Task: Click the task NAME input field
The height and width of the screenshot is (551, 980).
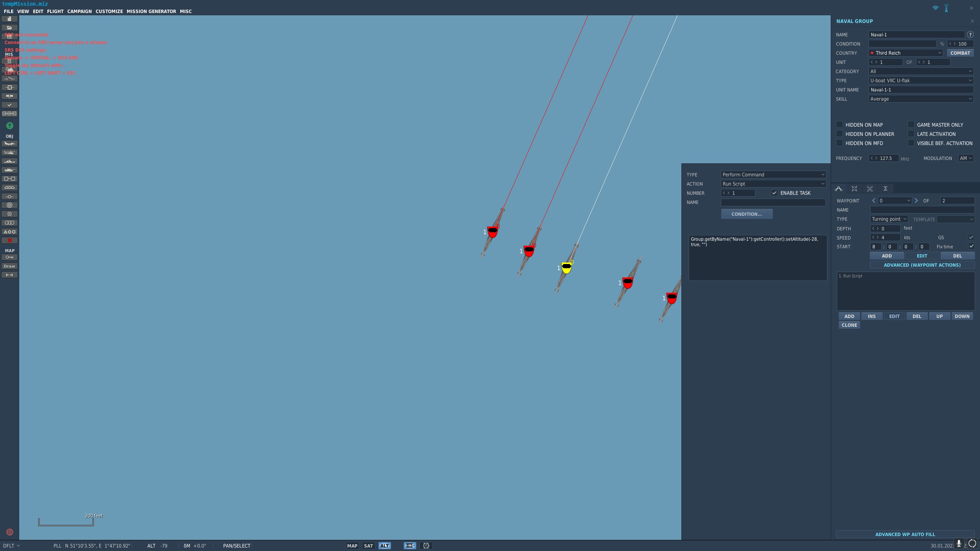Action: (773, 202)
